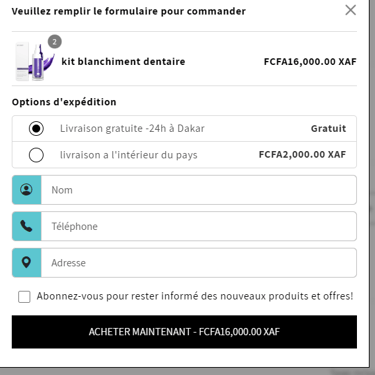Click the kit blanchiment dentaire product thumbnail
This screenshot has width=375, height=375.
(x=35, y=62)
